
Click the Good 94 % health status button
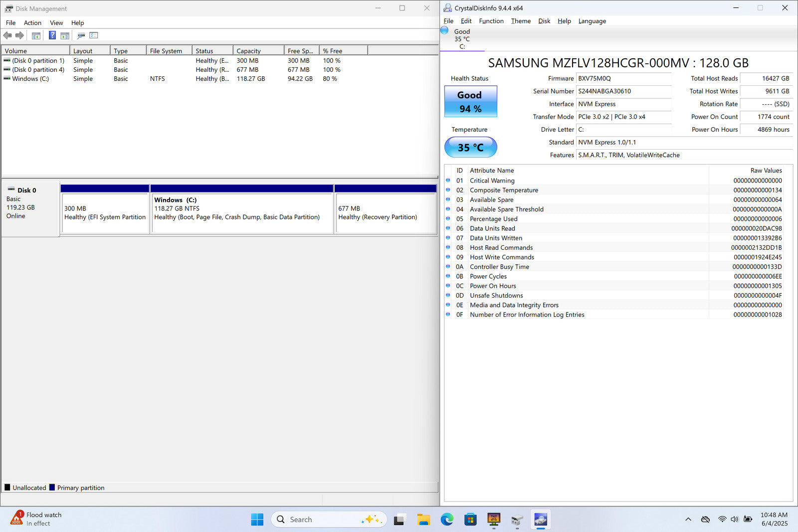470,102
